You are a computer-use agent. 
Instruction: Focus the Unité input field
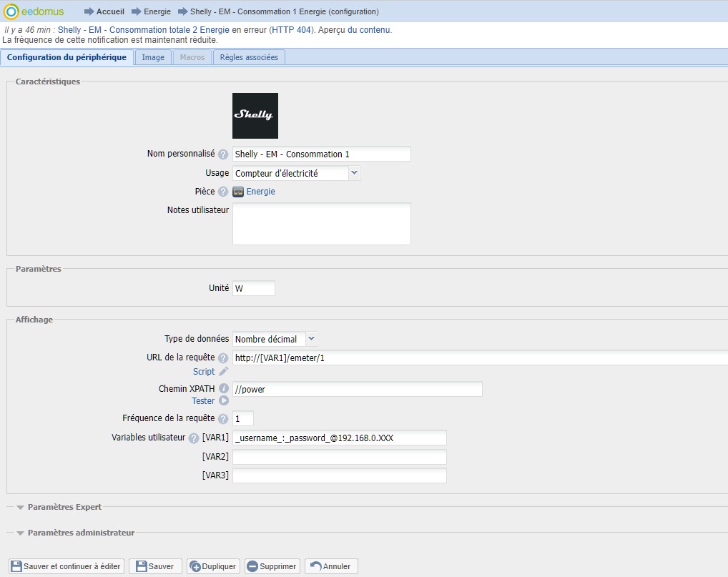click(253, 288)
